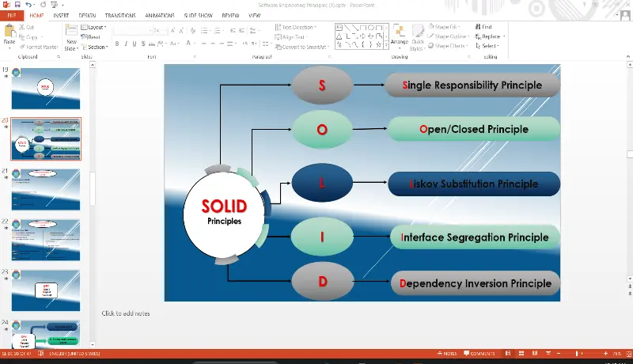
Task: Select the Text Box shape in gallery
Action: (x=339, y=28)
